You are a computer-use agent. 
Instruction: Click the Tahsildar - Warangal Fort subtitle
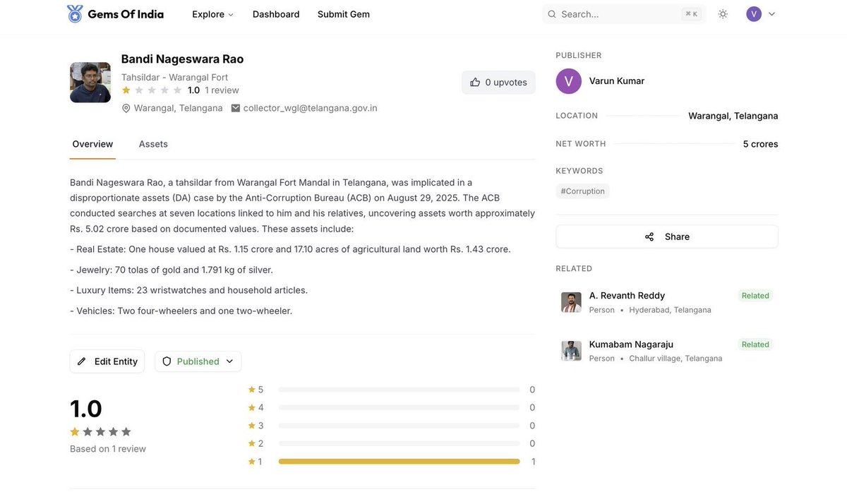(174, 77)
